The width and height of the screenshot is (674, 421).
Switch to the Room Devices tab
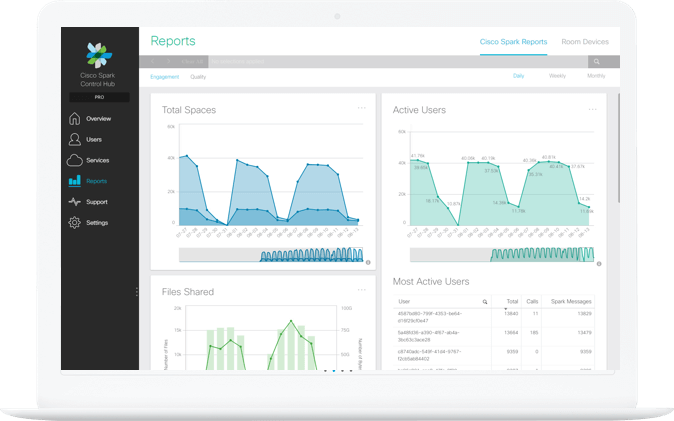pyautogui.click(x=585, y=42)
